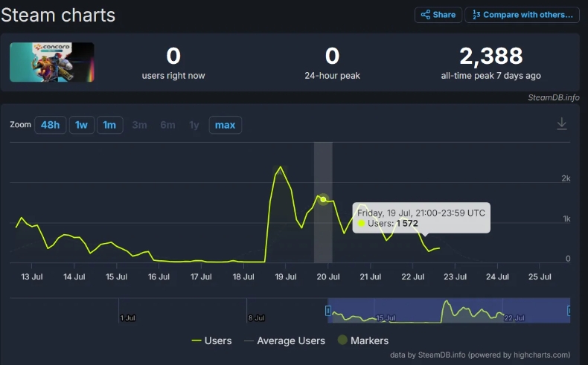Image resolution: width=588 pixels, height=365 pixels.
Task: Open Compare with others option
Action: 522,15
